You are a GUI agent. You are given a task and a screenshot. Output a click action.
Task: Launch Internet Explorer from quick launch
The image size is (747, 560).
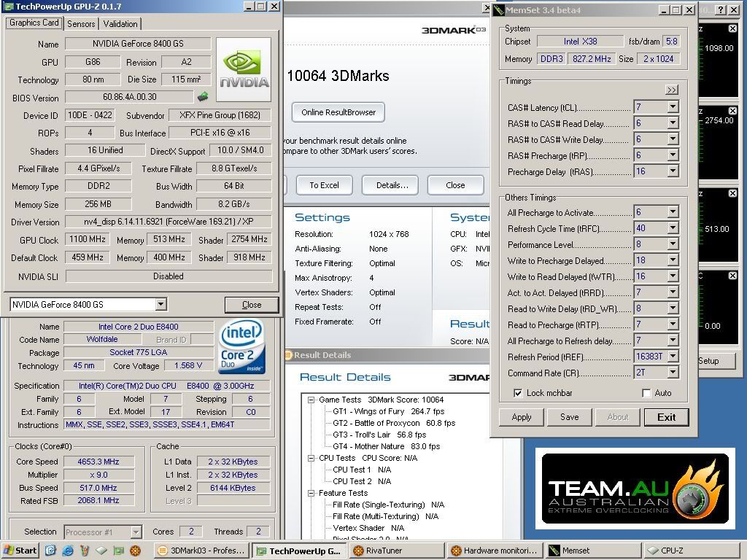coord(68,551)
